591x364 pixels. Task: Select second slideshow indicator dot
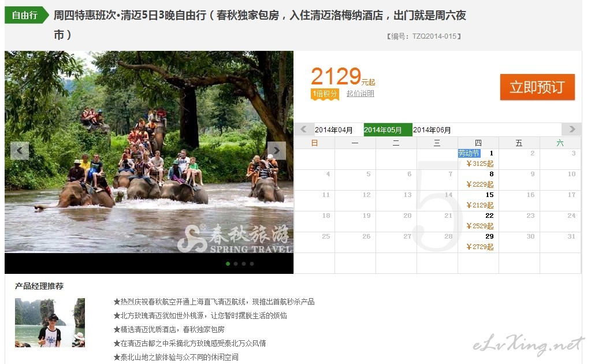pyautogui.click(x=236, y=263)
